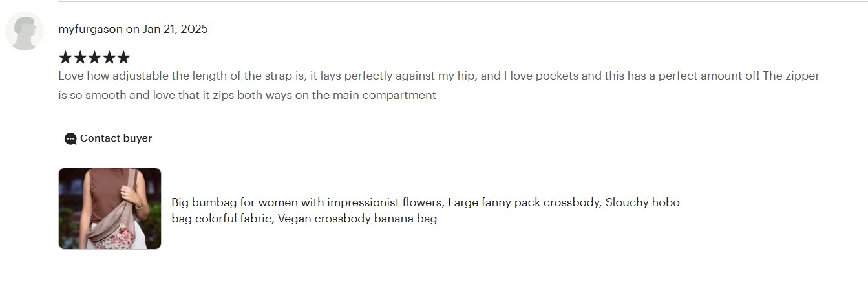Screen dimensions: 868x293
Task: Click the fourth star of the rating
Action: 109,58
